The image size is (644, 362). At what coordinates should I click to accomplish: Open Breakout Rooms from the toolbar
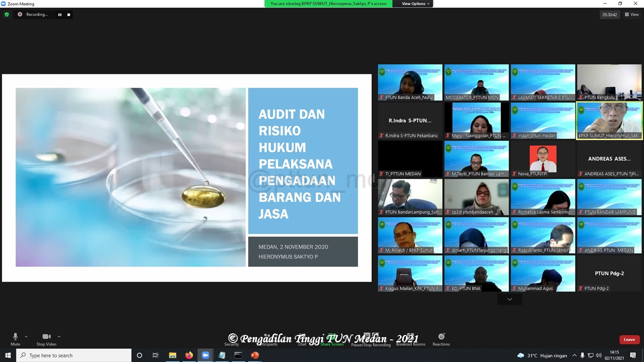411,340
